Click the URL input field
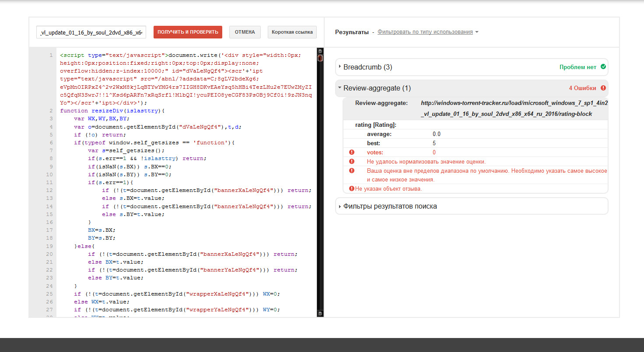Screen dimensions: 644x352 tap(91, 32)
